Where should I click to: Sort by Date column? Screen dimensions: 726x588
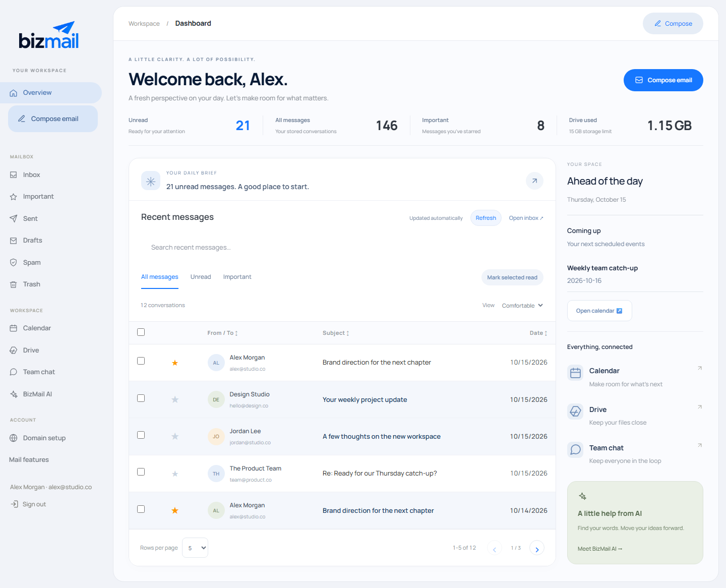coord(538,333)
